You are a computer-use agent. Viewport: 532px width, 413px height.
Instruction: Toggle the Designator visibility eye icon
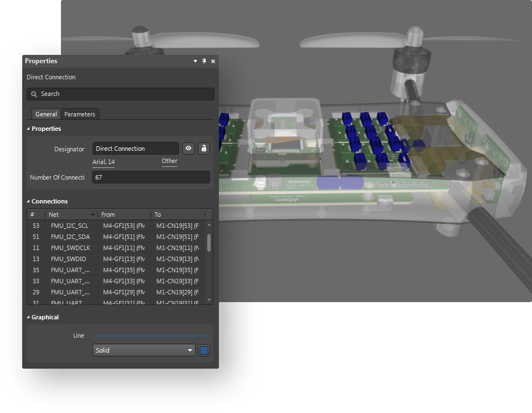[x=188, y=149]
